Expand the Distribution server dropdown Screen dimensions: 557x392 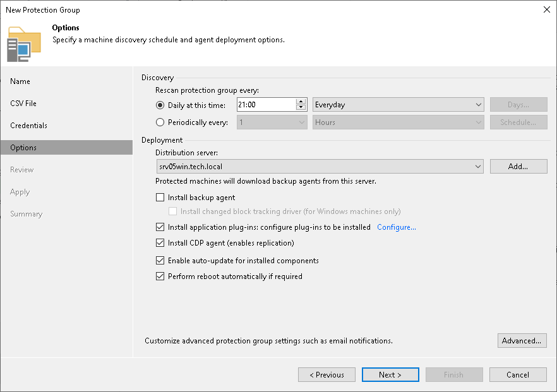tap(320, 167)
